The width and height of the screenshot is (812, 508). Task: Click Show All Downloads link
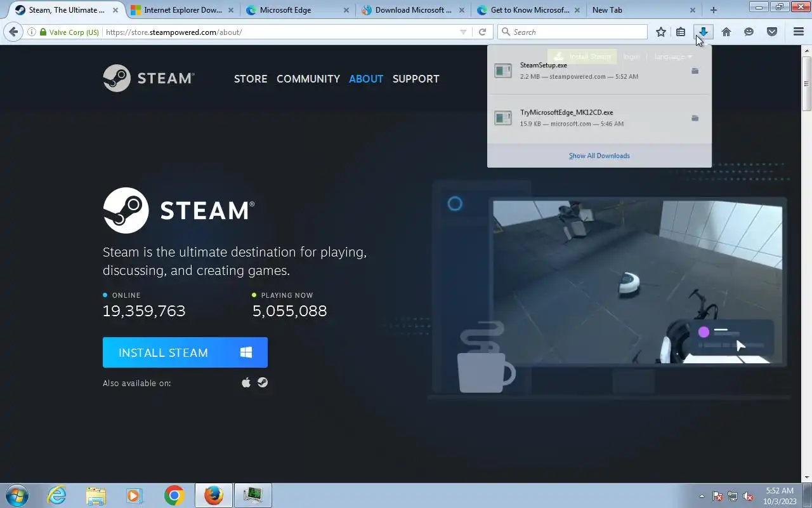click(x=599, y=156)
